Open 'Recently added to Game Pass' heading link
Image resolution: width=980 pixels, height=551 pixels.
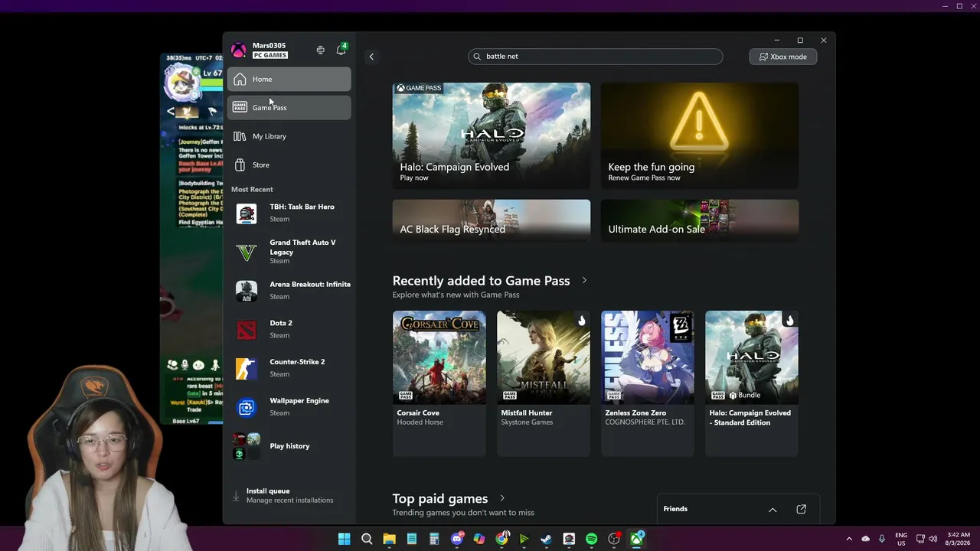(481, 281)
